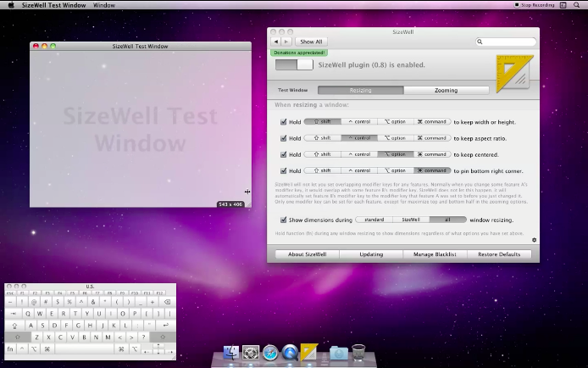Click the Show All button

311,42
